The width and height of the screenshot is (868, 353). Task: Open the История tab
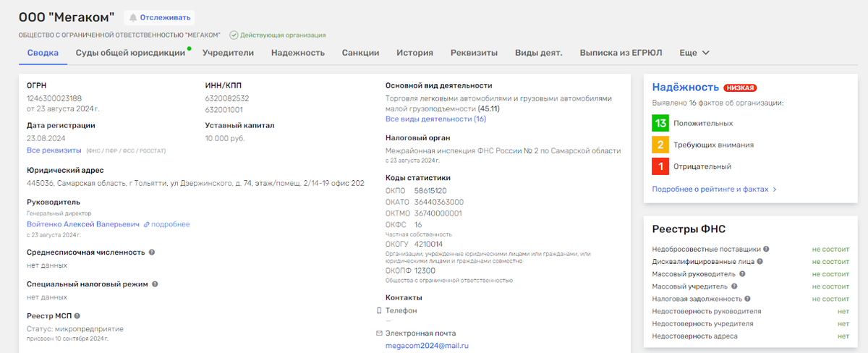pos(414,53)
